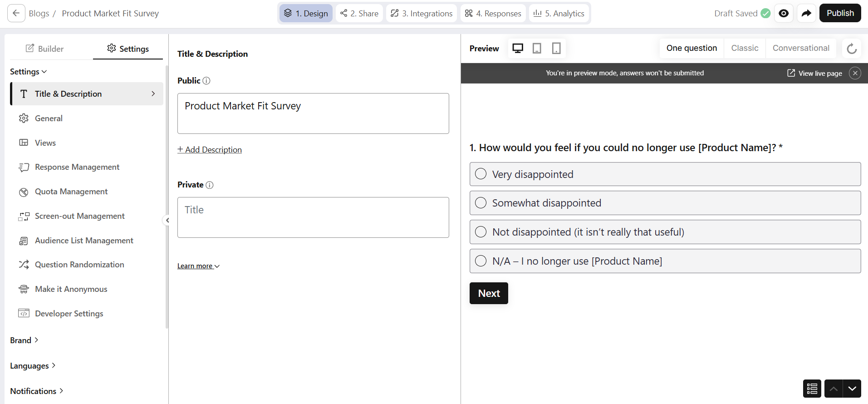Expand the Learn more dropdown
The width and height of the screenshot is (868, 404).
click(x=198, y=266)
